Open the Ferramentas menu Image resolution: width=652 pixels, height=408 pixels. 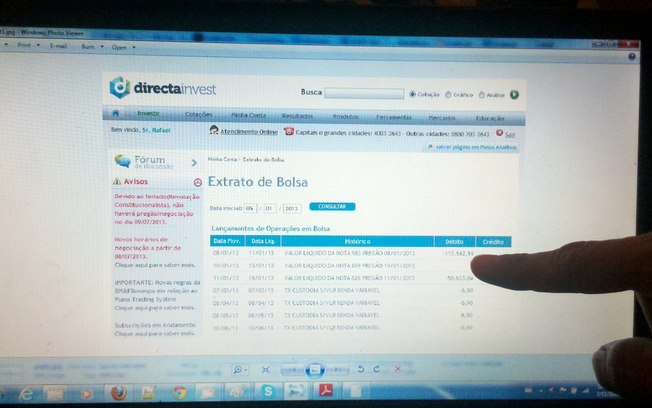point(393,118)
